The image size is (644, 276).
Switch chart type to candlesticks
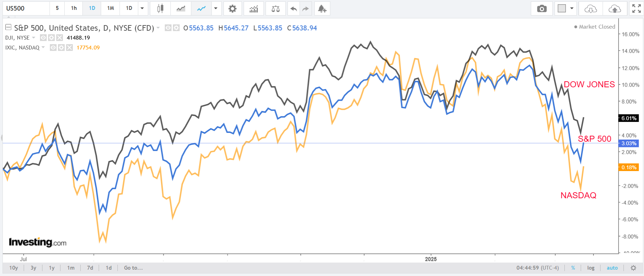160,8
